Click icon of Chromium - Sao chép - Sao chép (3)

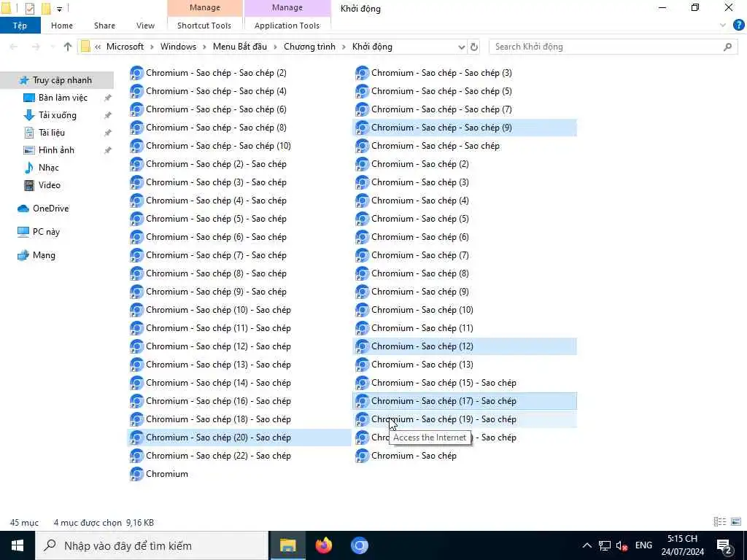pyautogui.click(x=362, y=73)
